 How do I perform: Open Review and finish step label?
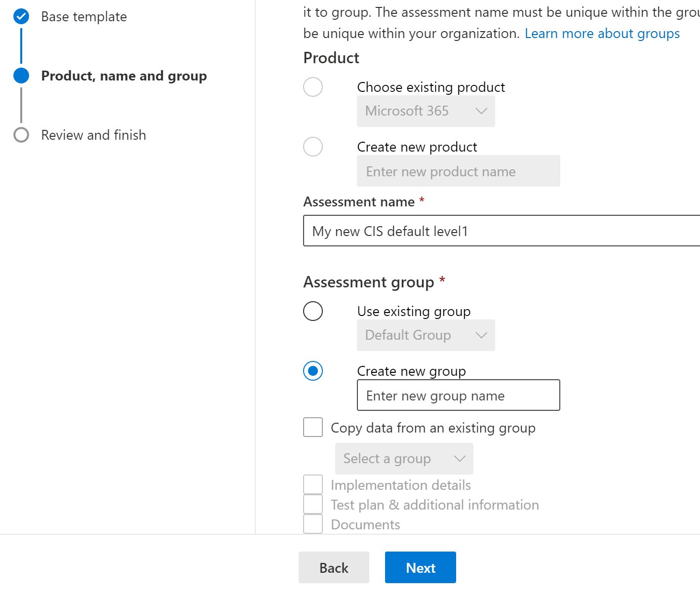pos(93,135)
